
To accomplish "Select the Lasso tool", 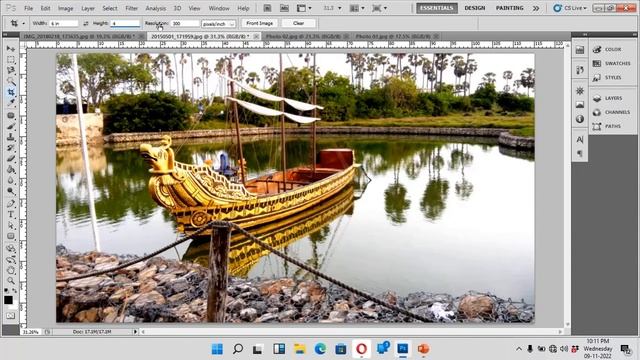I will click(11, 71).
